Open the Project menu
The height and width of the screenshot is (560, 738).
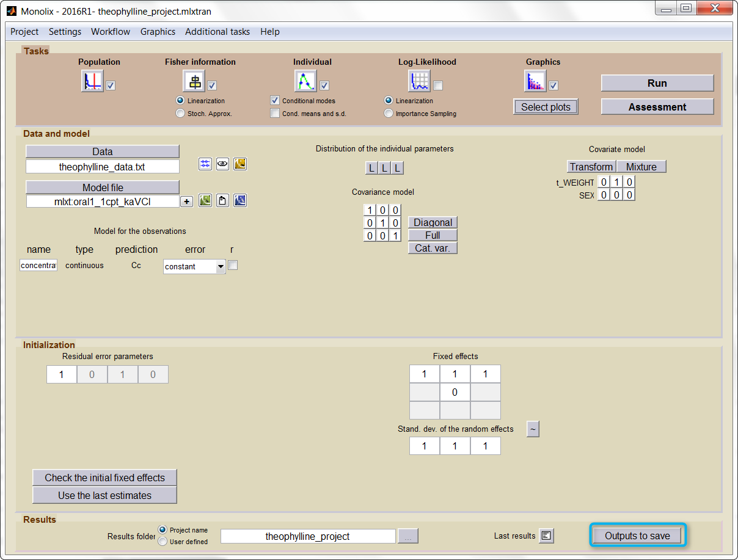(24, 32)
